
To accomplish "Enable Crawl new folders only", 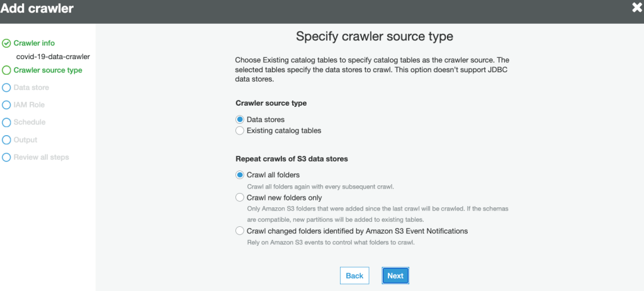I will [x=240, y=197].
